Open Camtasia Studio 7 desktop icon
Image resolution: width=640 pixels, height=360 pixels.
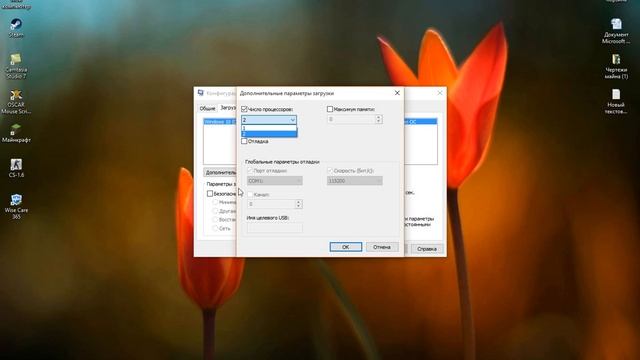pos(16,66)
